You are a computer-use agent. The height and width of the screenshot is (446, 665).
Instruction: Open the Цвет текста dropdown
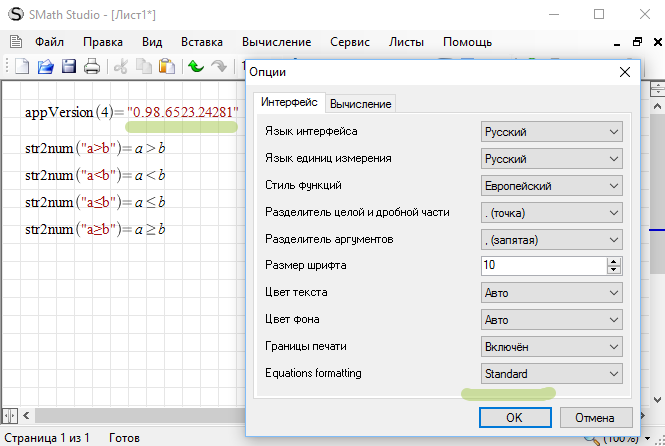pyautogui.click(x=551, y=293)
